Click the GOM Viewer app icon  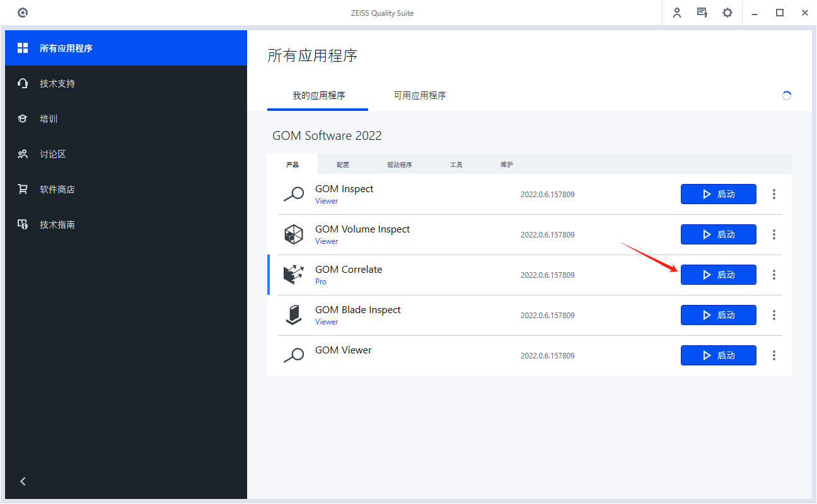click(x=293, y=355)
